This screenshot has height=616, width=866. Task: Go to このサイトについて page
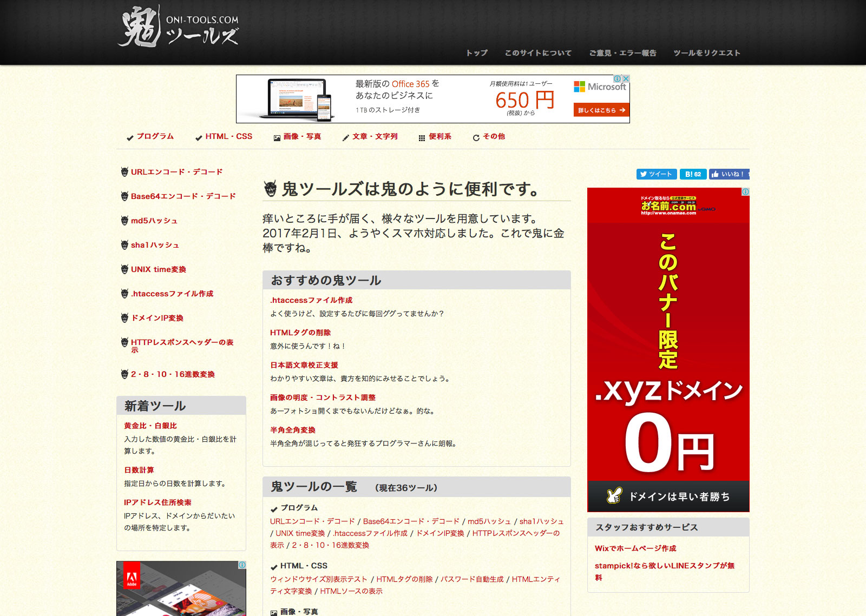coord(537,53)
